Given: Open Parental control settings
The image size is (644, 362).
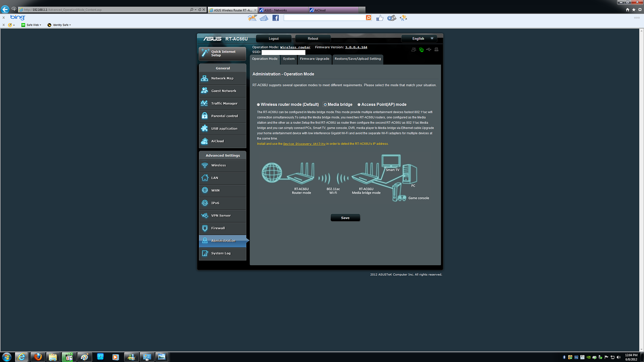Looking at the screenshot, I should tap(222, 116).
